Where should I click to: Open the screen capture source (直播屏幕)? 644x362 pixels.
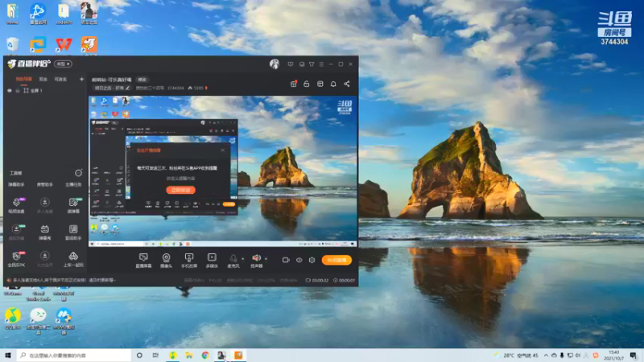143,260
